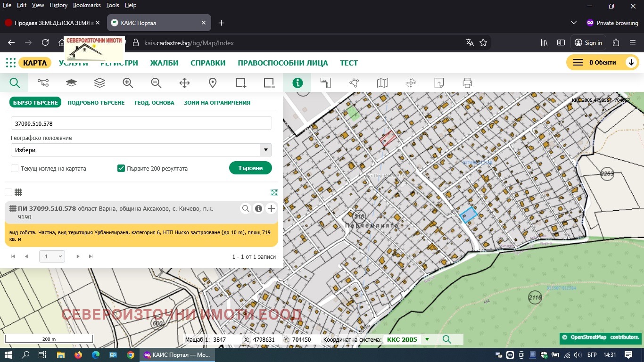Switch to 'ПОДРОБНО ТЪРСЕНЕ' tab

[96, 103]
